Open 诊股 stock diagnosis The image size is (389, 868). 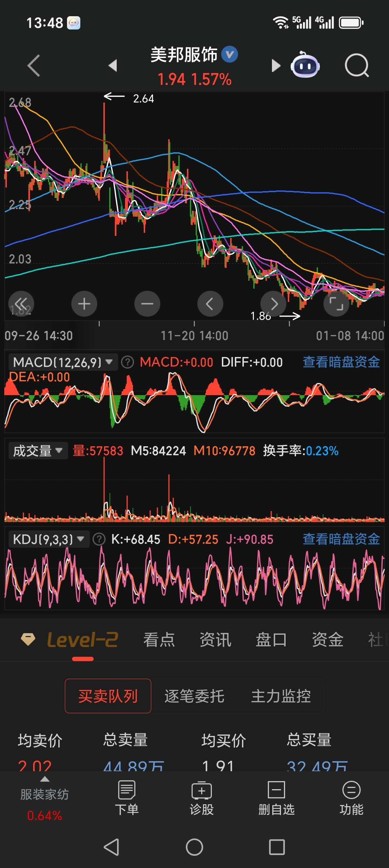[202, 798]
